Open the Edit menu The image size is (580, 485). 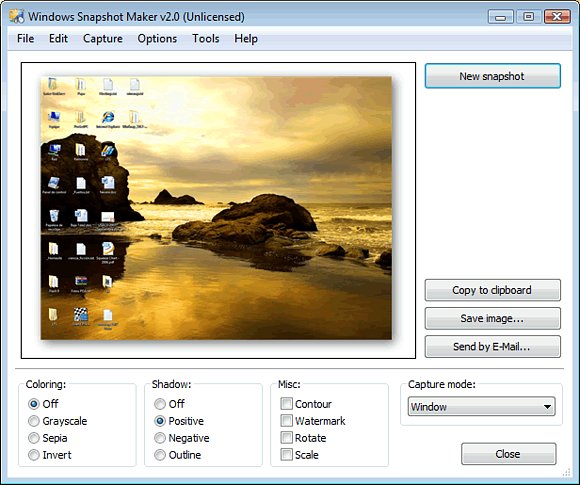(x=58, y=38)
